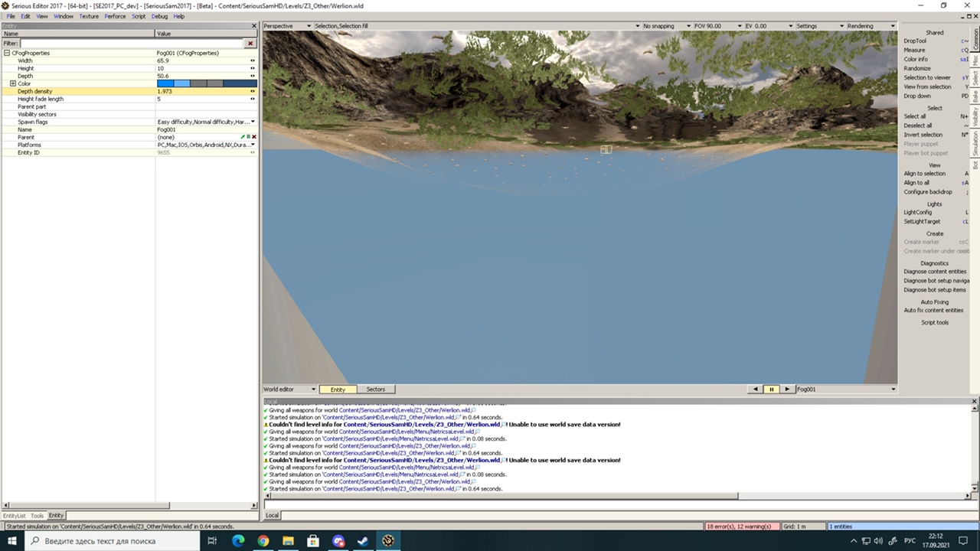This screenshot has width=980, height=551.
Task: Click Configure backdrop
Action: (x=928, y=192)
